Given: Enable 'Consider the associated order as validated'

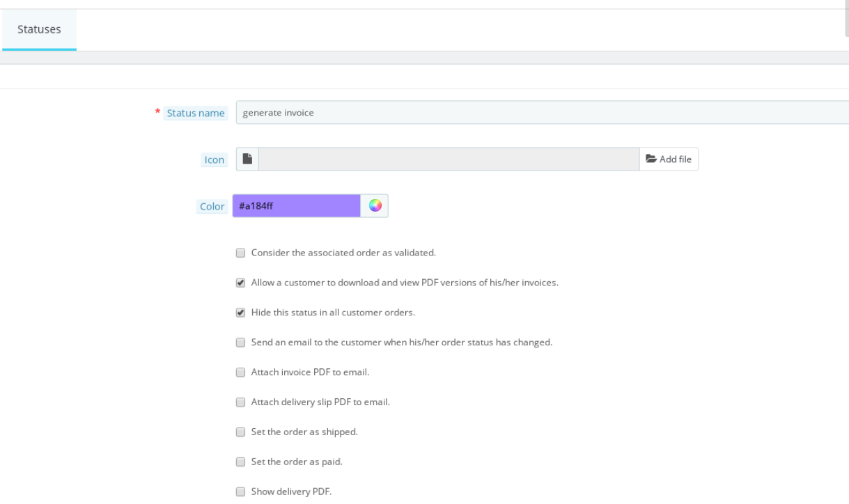Looking at the screenshot, I should click(x=240, y=253).
